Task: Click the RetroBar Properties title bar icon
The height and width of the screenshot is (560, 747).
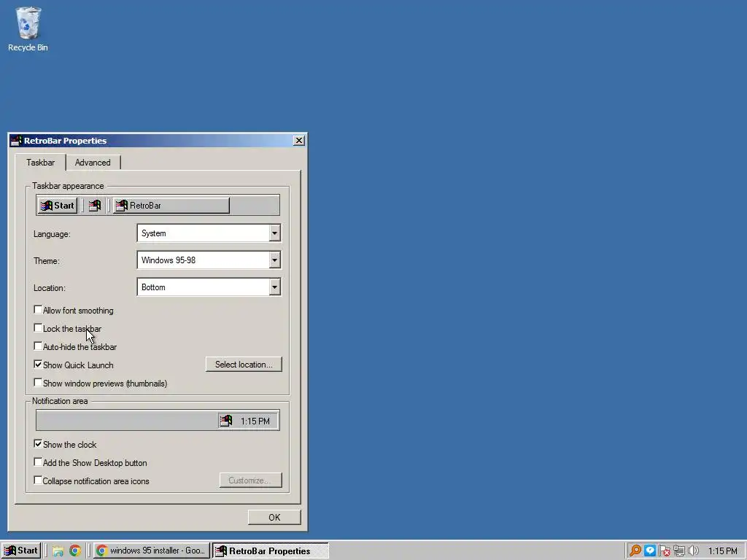Action: click(x=16, y=141)
